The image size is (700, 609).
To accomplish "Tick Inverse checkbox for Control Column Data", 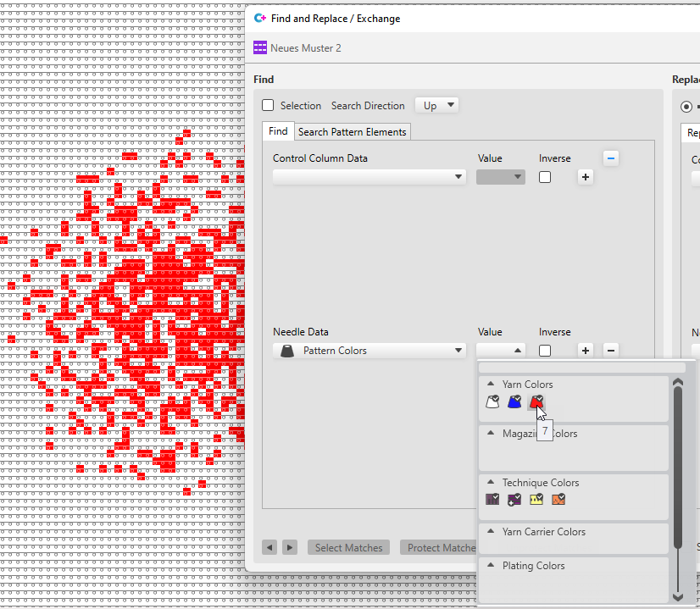I will (x=545, y=177).
